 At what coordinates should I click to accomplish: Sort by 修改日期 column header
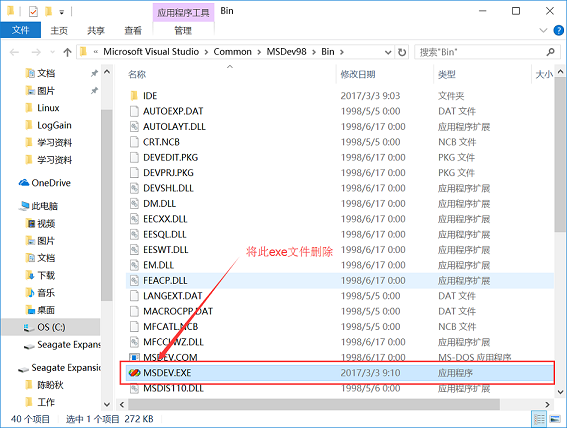(358, 74)
